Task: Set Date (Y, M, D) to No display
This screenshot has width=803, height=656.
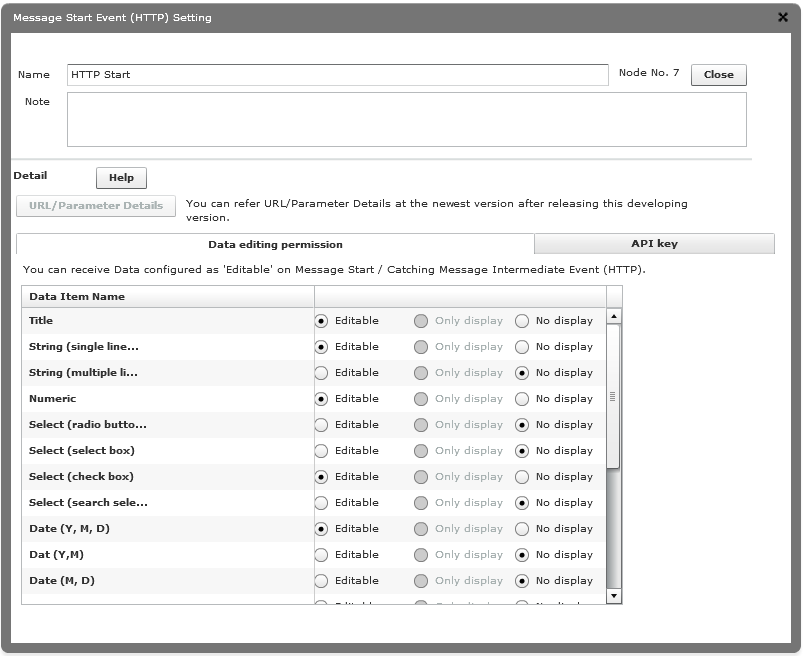Action: click(521, 528)
